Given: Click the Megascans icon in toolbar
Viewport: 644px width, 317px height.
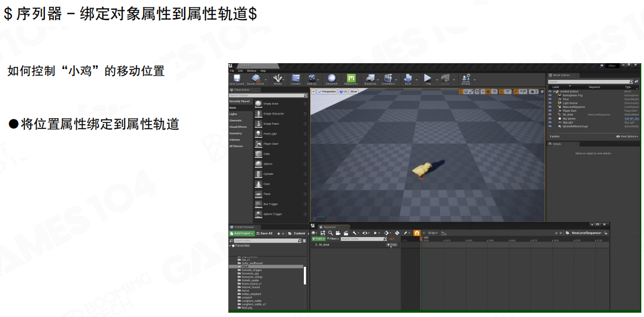Looking at the screenshot, I should [x=351, y=79].
